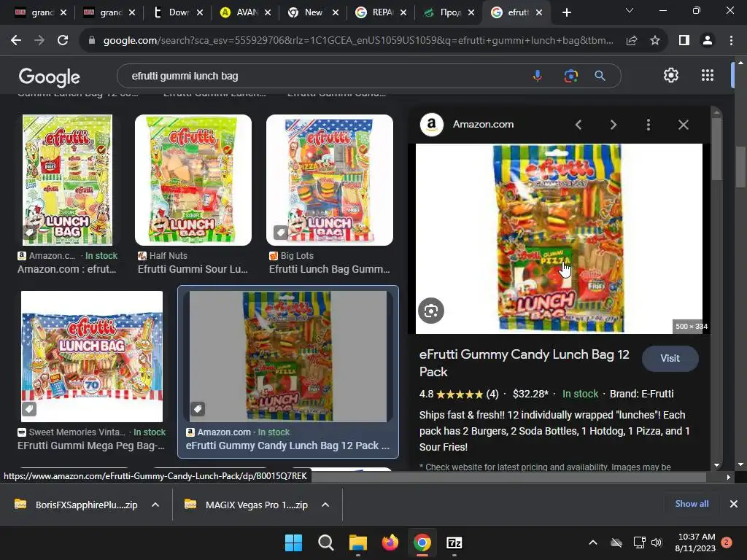
Task: Select Half Nuts Efrutti Sour Lunch image
Action: 193,180
